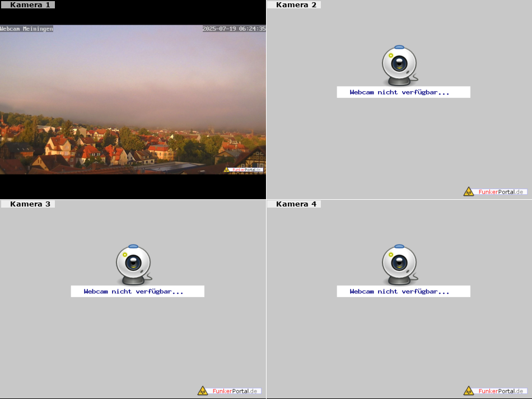Click the webcam icon in Kamera 2
532x399 pixels.
pos(400,65)
